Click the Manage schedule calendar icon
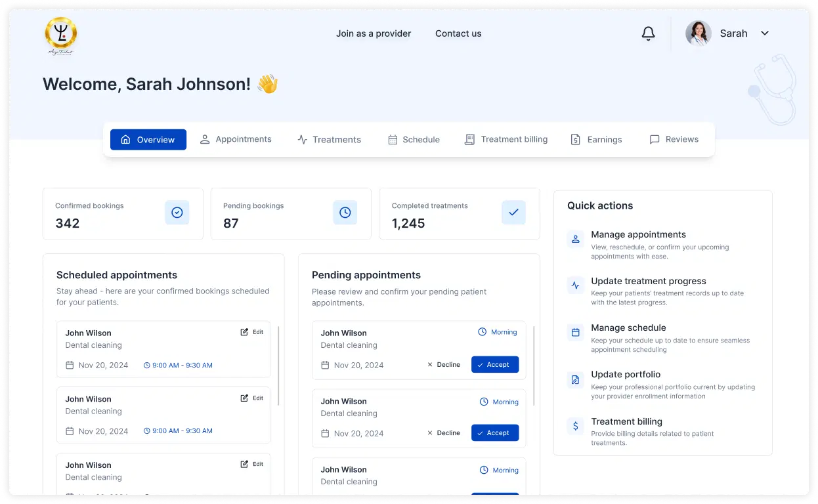Viewport: 818px width, 504px height. tap(576, 333)
